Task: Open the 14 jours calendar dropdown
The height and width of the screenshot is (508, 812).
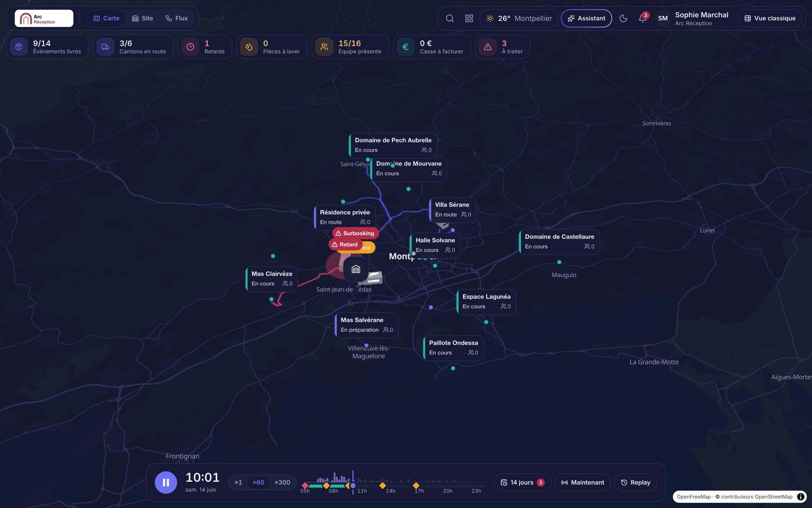Action: (522, 482)
